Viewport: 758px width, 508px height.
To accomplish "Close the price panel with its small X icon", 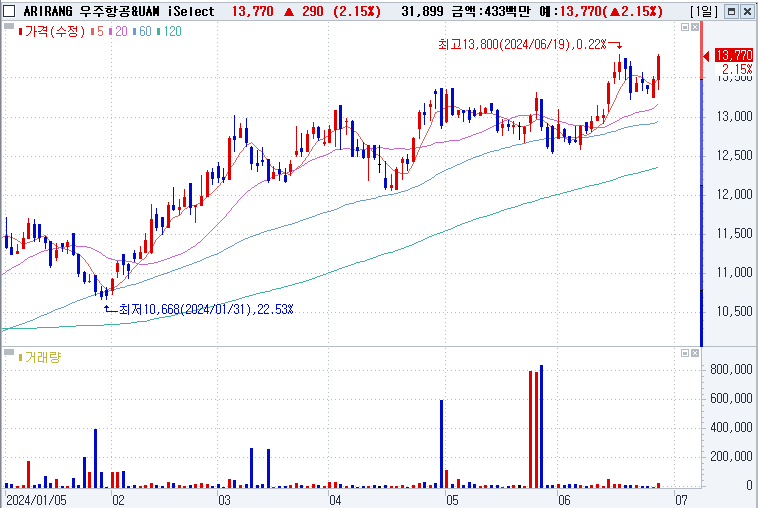I will coord(695,27).
